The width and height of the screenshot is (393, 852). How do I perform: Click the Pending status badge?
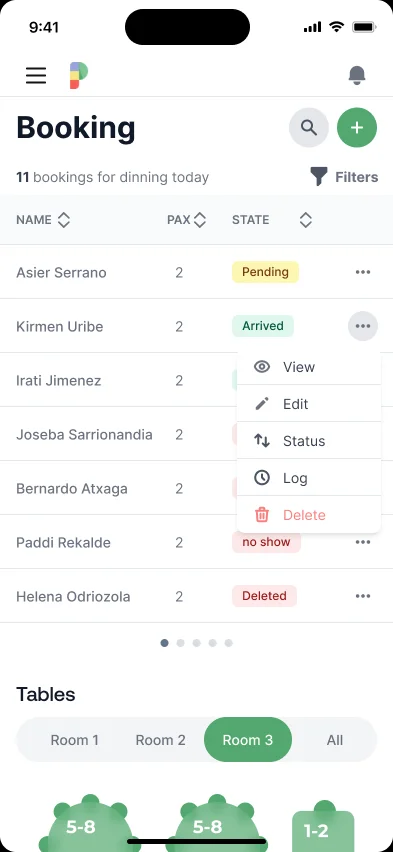pos(265,272)
